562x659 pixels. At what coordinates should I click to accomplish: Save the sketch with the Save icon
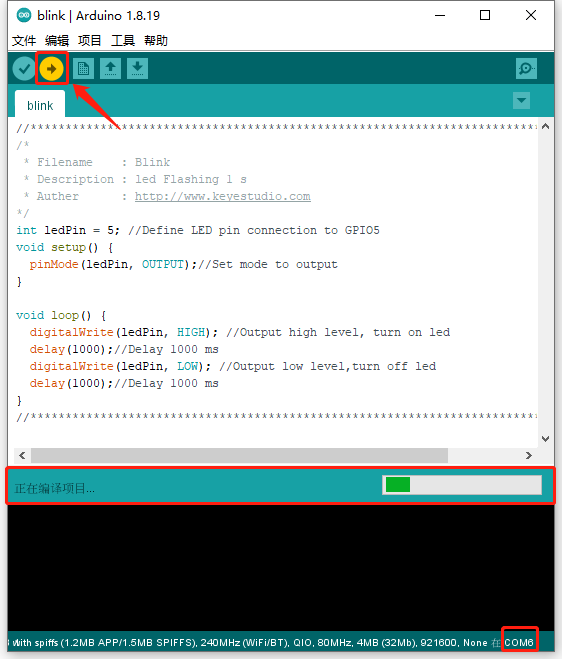pyautogui.click(x=137, y=69)
